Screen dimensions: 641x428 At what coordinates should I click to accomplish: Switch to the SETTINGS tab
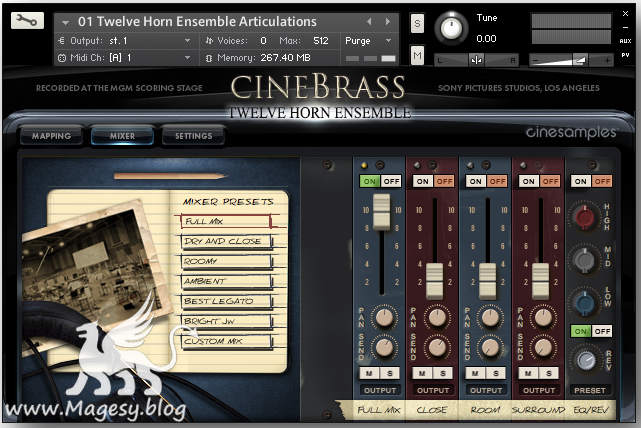193,136
